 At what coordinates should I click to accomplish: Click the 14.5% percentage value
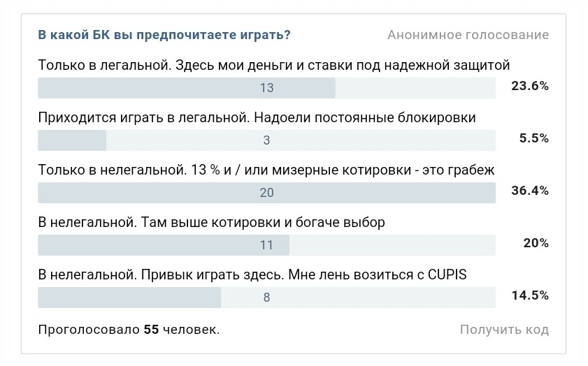click(x=530, y=296)
